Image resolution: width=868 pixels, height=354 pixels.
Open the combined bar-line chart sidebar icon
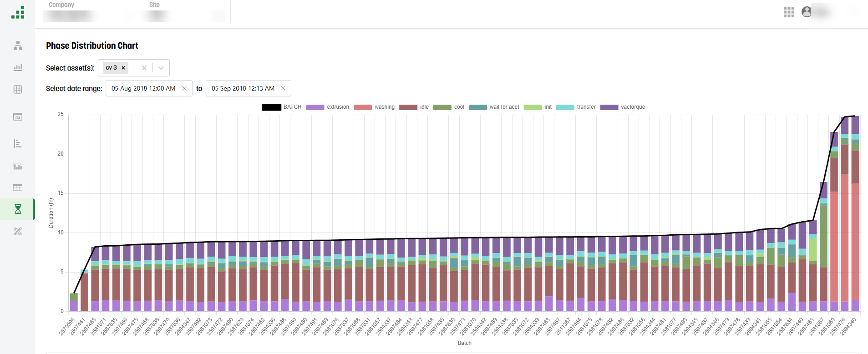click(x=18, y=166)
